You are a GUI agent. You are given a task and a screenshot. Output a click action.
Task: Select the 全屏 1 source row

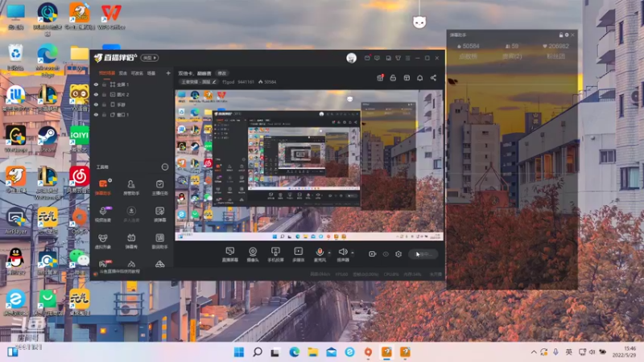coord(131,84)
